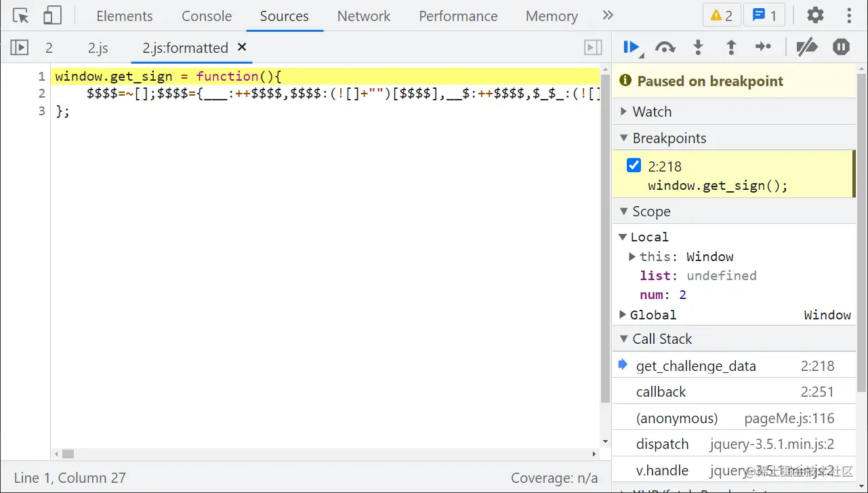Screen dimensions: 868x493
Task: Select get_challenge_data call stack frame
Action: [x=734, y=366]
